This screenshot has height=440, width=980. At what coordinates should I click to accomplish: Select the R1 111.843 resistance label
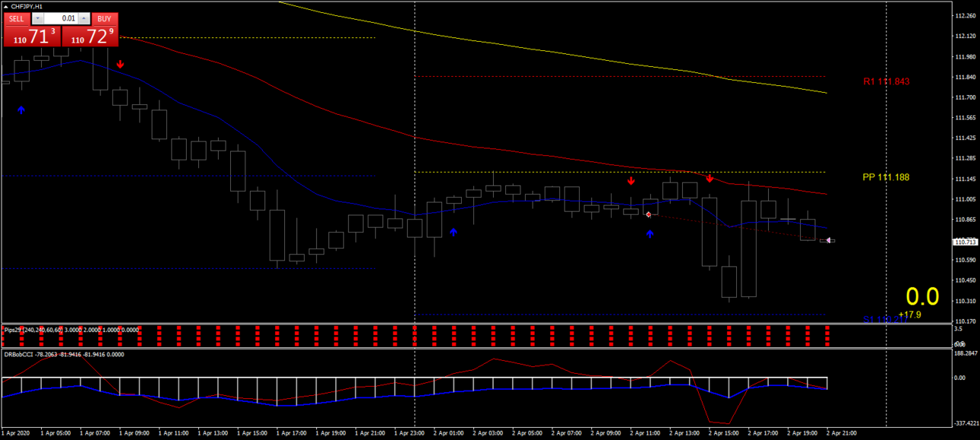point(886,81)
